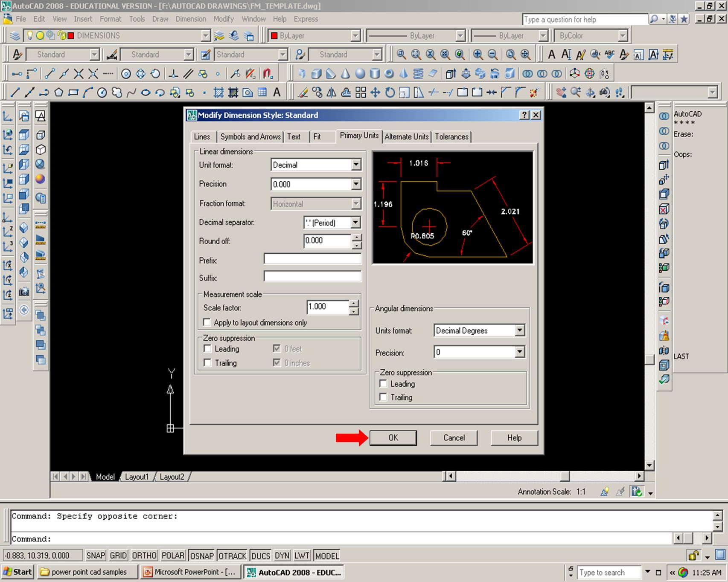Open the Windows Start button

coord(18,572)
